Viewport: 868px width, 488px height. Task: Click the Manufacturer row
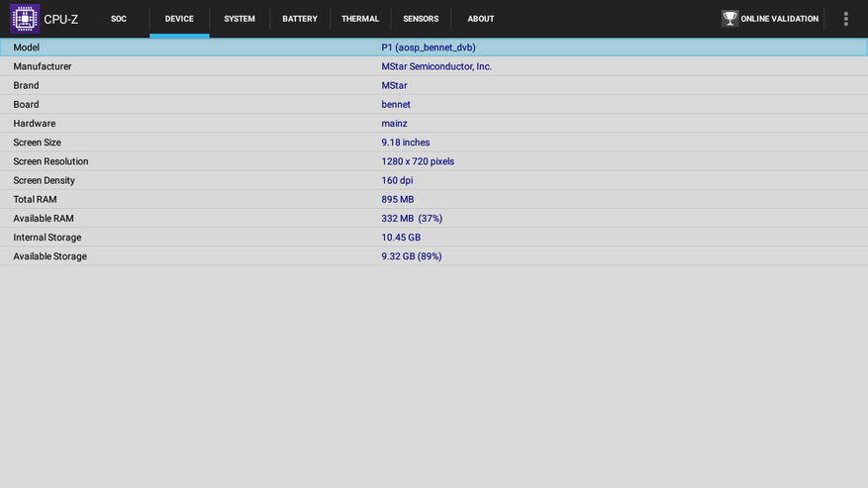coord(434,66)
